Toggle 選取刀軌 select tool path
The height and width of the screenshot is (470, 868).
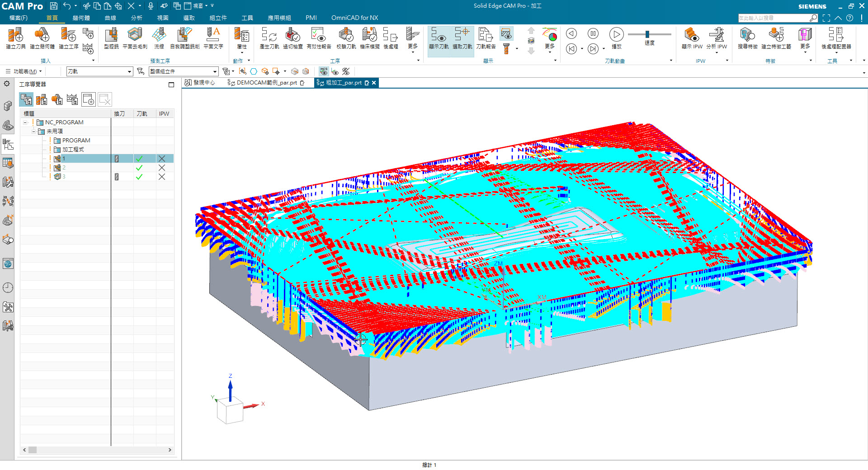pos(462,40)
